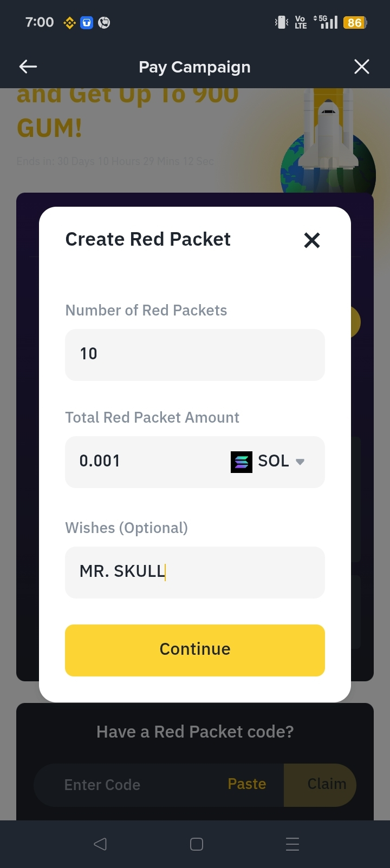This screenshot has width=390, height=868.
Task: Tap the Android home square button
Action: (x=197, y=844)
